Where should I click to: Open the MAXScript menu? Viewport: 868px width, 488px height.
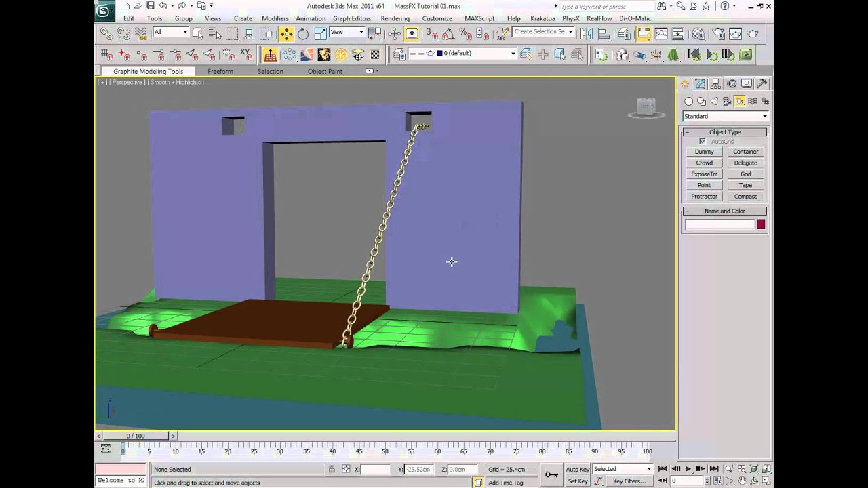(x=479, y=18)
